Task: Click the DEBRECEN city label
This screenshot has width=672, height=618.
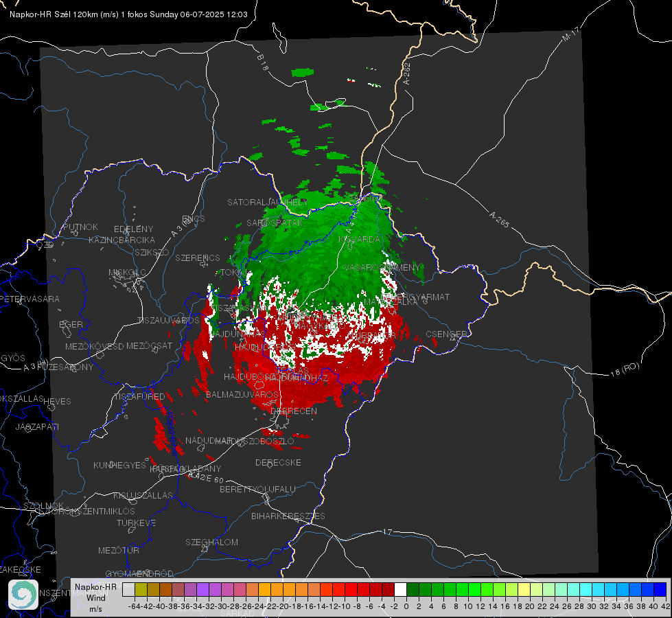Action: tap(294, 411)
